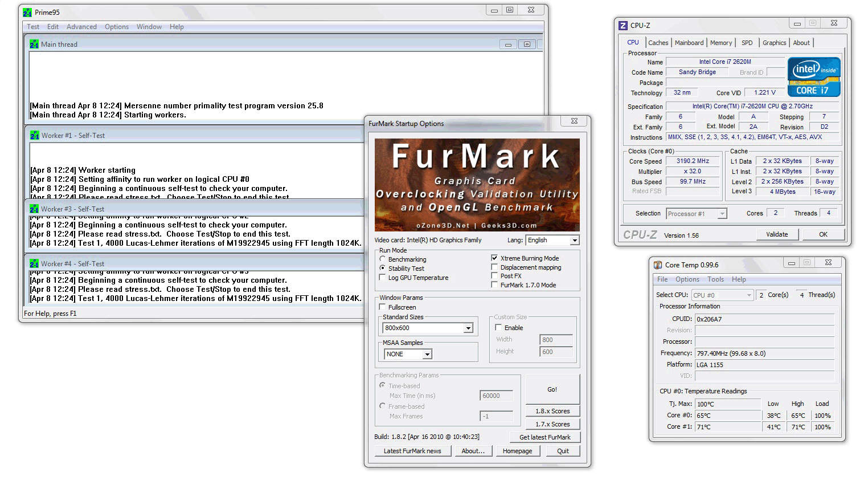Click the FurMark Go! button
868x484 pixels.
point(552,389)
